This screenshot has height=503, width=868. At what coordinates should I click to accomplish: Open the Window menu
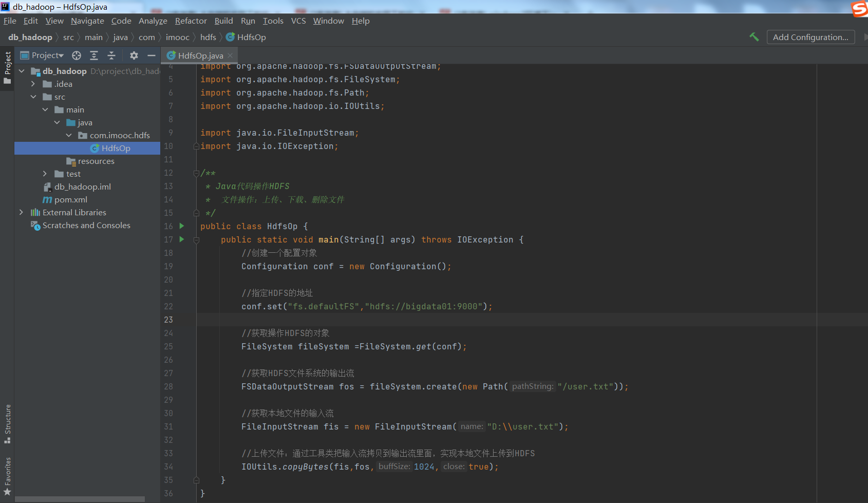pyautogui.click(x=329, y=21)
